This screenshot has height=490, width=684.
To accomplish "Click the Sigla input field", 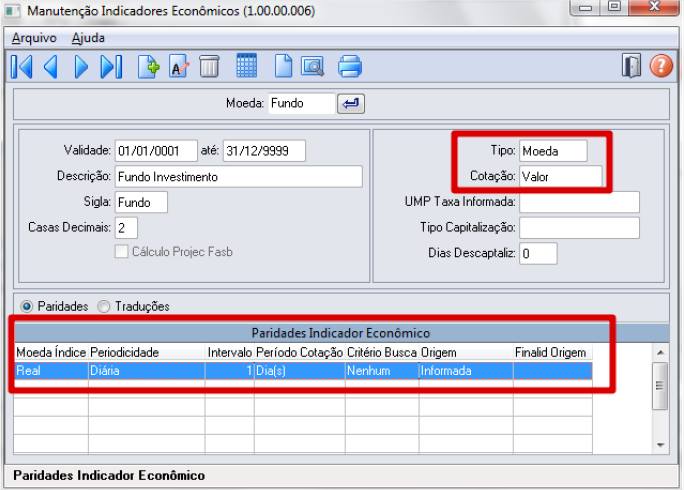I will click(x=141, y=202).
